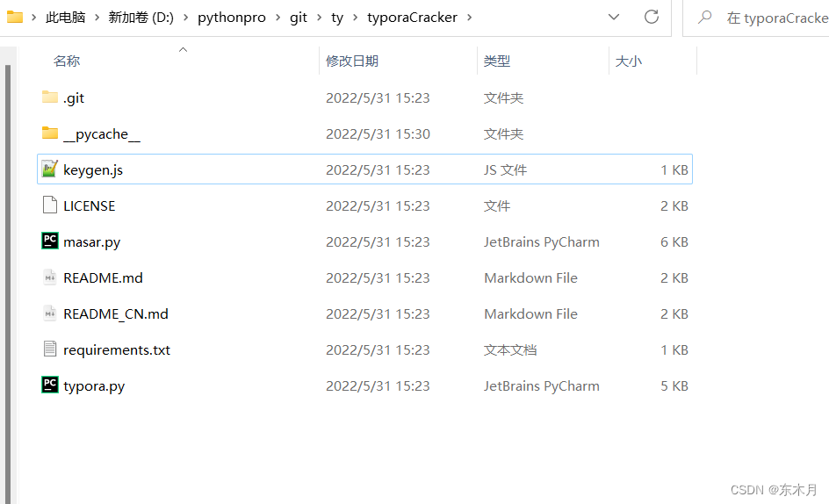Click the keygen.js file icon
Viewport: 829px width, 504px height.
50,169
